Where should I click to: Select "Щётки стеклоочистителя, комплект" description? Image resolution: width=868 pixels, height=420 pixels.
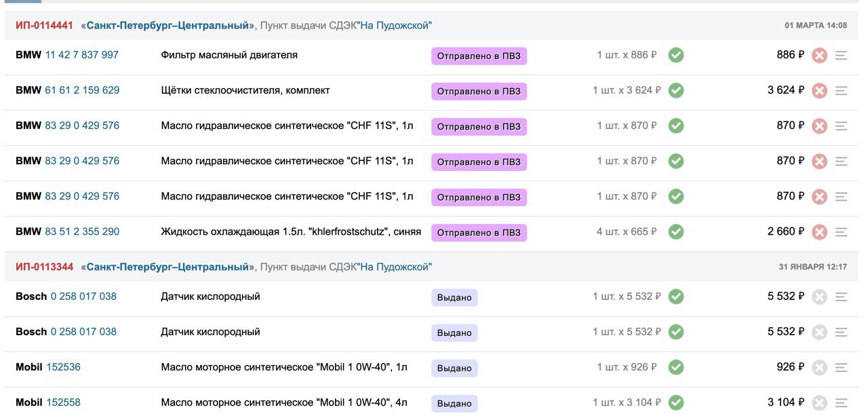click(245, 90)
